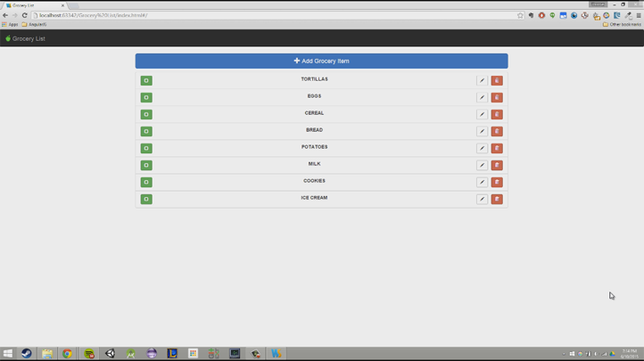Image resolution: width=644 pixels, height=361 pixels.
Task: Delete the Bread item with trash icon
Action: [497, 132]
